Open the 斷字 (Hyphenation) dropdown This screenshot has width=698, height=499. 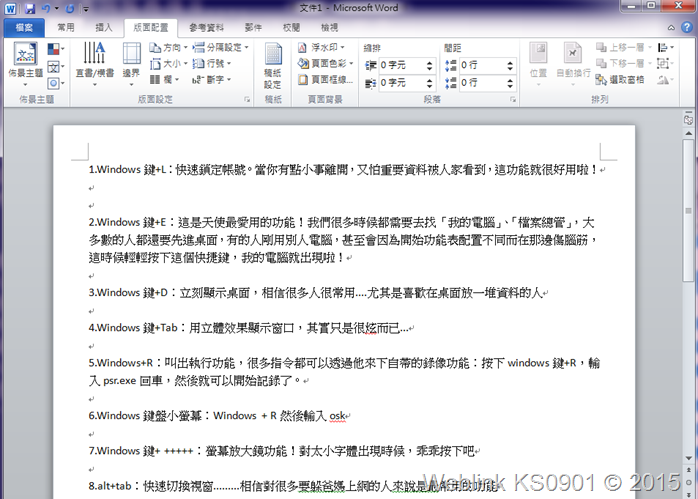[x=212, y=80]
